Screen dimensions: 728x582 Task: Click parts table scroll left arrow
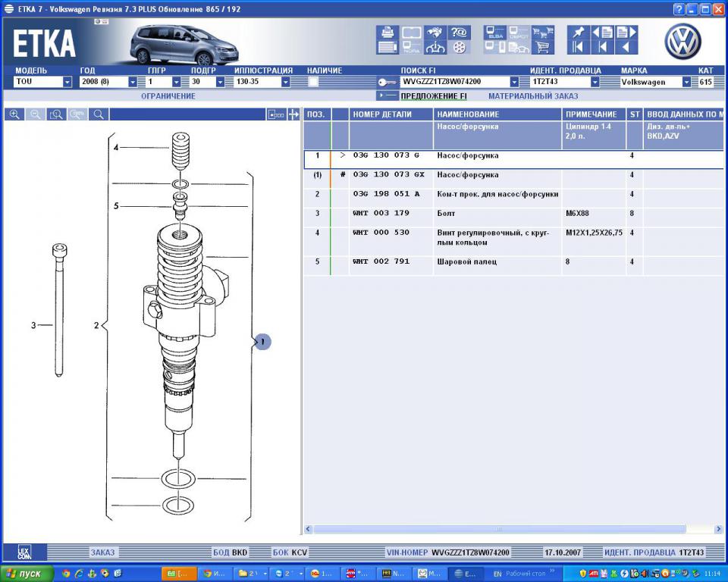(x=309, y=529)
